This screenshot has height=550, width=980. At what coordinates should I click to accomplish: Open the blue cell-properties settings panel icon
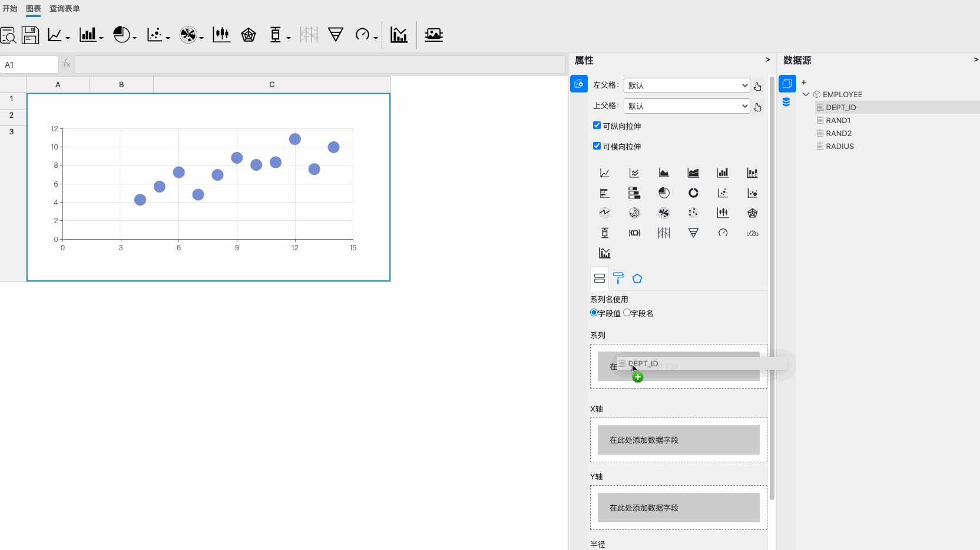(579, 84)
